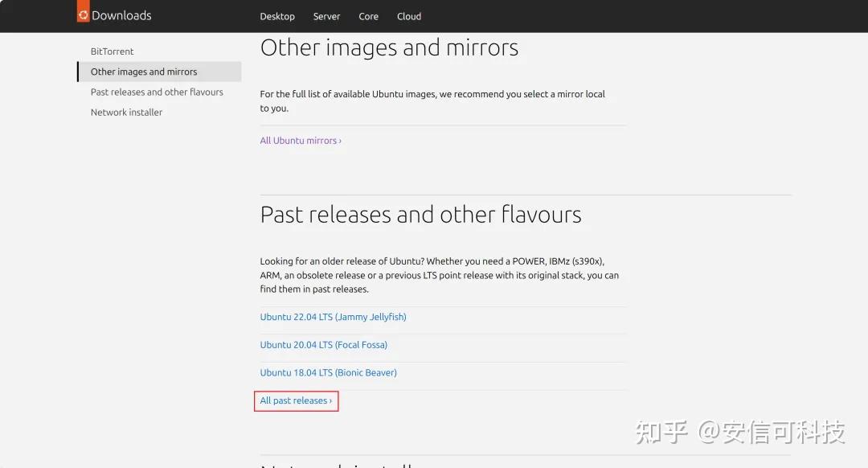Click the chevron after All Ubuntu mirrors
This screenshot has width=868, height=468.
[x=340, y=142]
